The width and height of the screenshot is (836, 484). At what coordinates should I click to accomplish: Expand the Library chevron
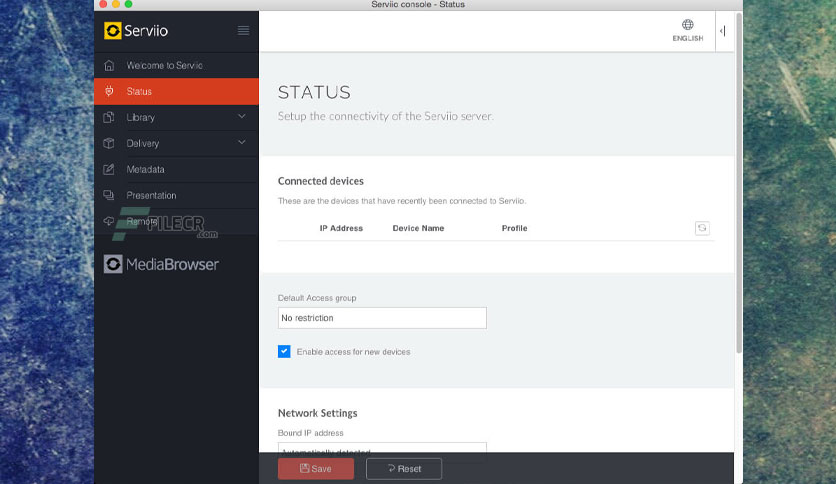pyautogui.click(x=242, y=116)
